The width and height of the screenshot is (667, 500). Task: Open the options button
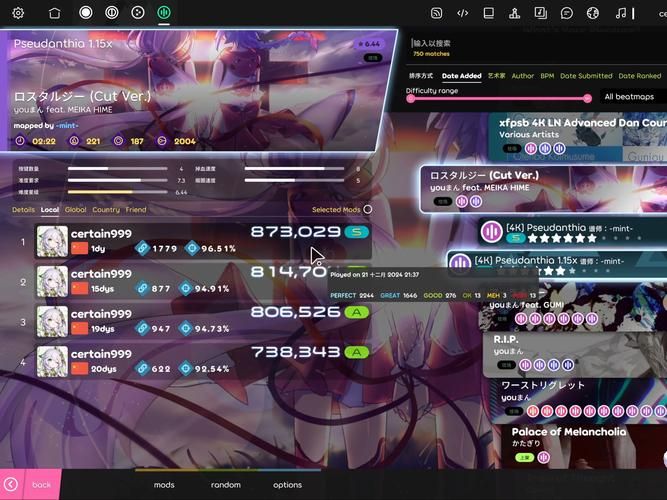tap(288, 485)
